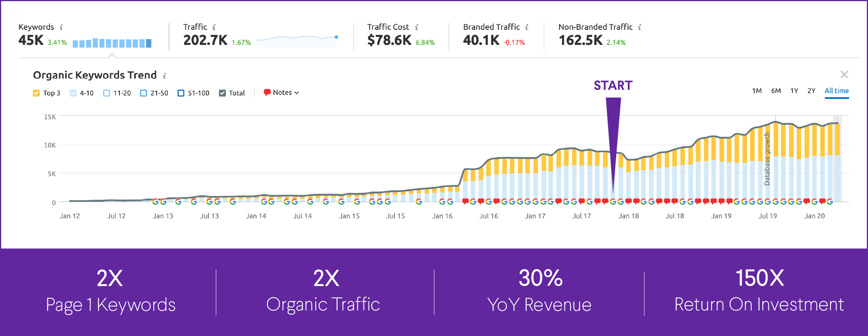Viewport: 868px width, 336px height.
Task: Click the Traffic Cost info icon
Action: tap(417, 27)
